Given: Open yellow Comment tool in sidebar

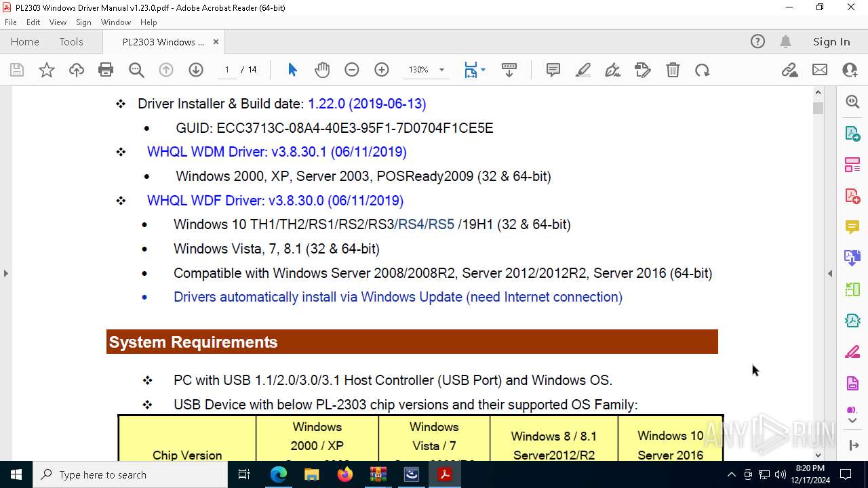Looking at the screenshot, I should [x=852, y=227].
